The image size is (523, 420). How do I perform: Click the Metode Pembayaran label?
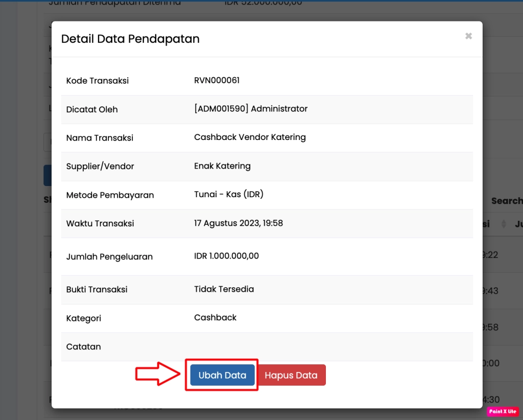click(110, 195)
